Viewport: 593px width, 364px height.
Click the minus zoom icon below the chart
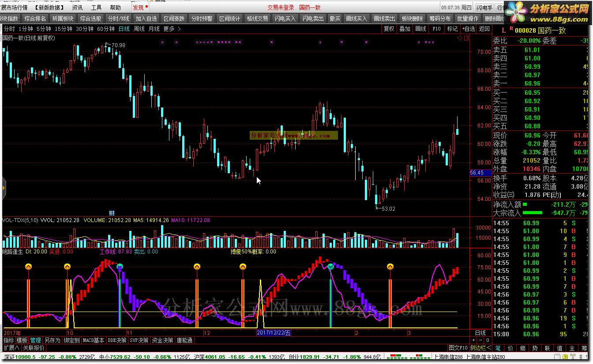pyautogui.click(x=480, y=340)
